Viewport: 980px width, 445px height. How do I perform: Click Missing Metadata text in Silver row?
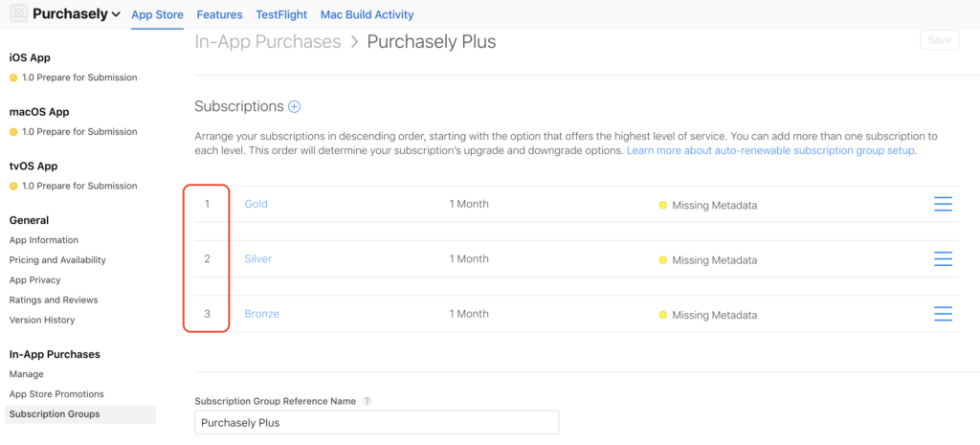tap(714, 260)
